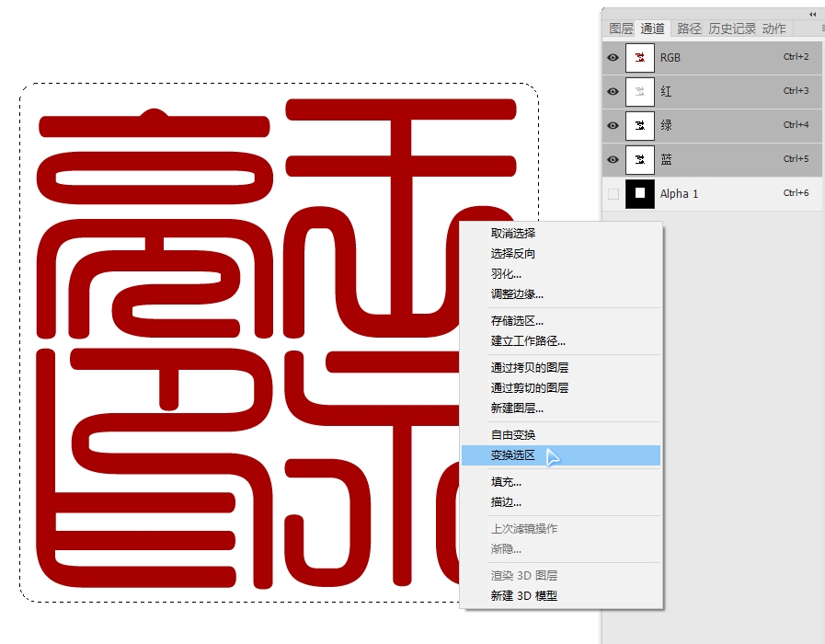Click the RGB channel thumbnail
The height and width of the screenshot is (644, 825).
click(x=639, y=57)
